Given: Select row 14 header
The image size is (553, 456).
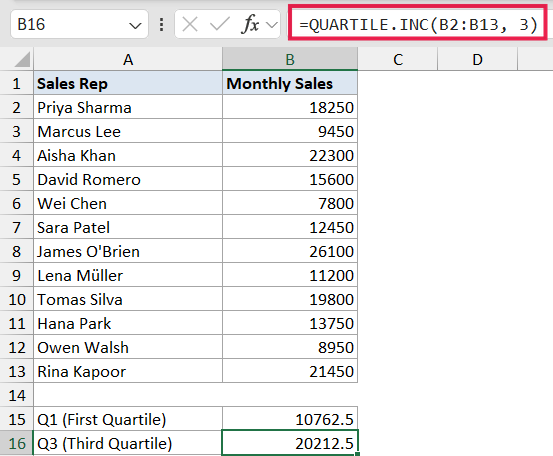Looking at the screenshot, I should (17, 395).
